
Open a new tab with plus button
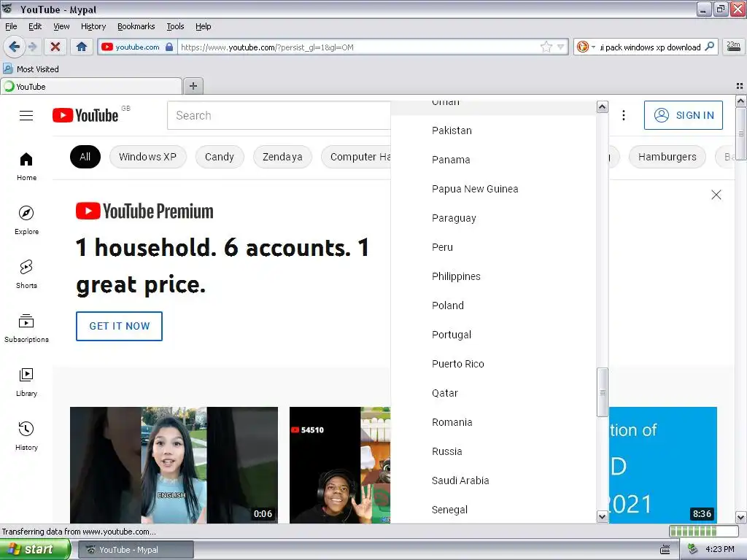[193, 86]
